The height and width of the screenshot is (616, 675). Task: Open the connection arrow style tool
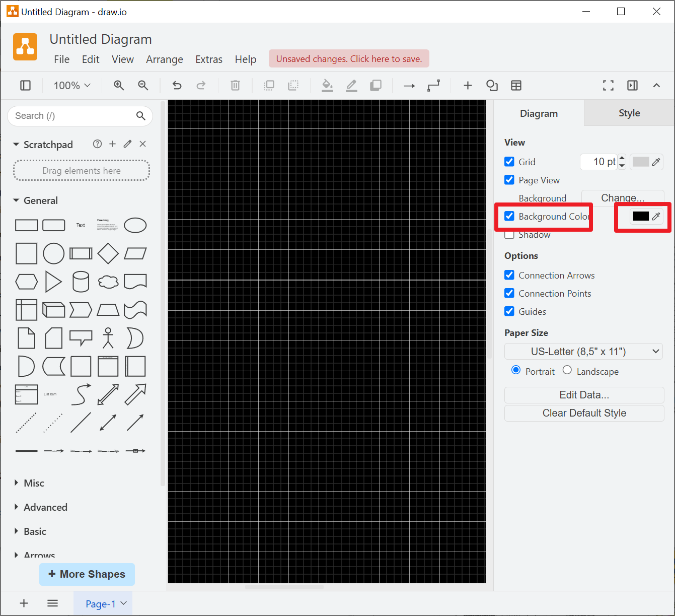coord(409,86)
